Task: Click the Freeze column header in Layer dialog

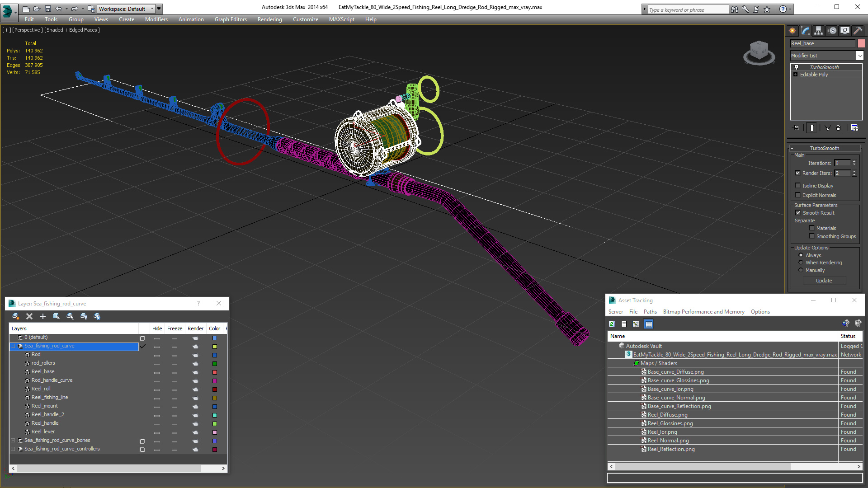Action: (175, 328)
